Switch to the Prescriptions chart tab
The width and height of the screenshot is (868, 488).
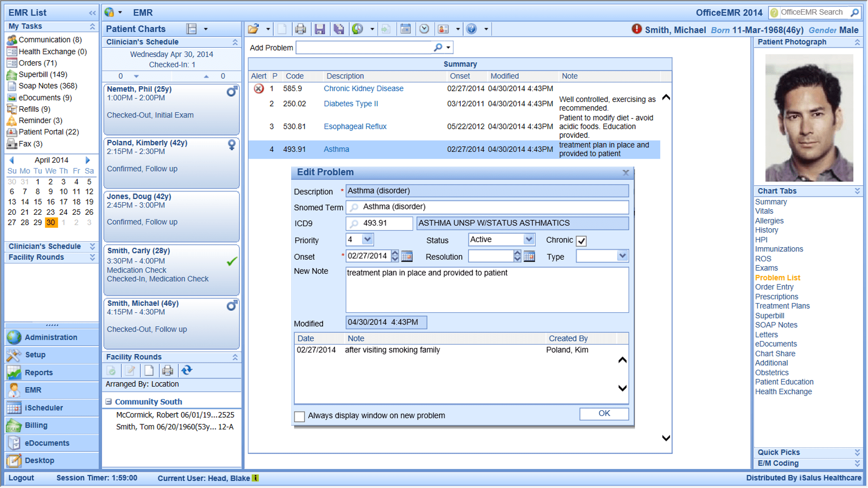pos(776,297)
